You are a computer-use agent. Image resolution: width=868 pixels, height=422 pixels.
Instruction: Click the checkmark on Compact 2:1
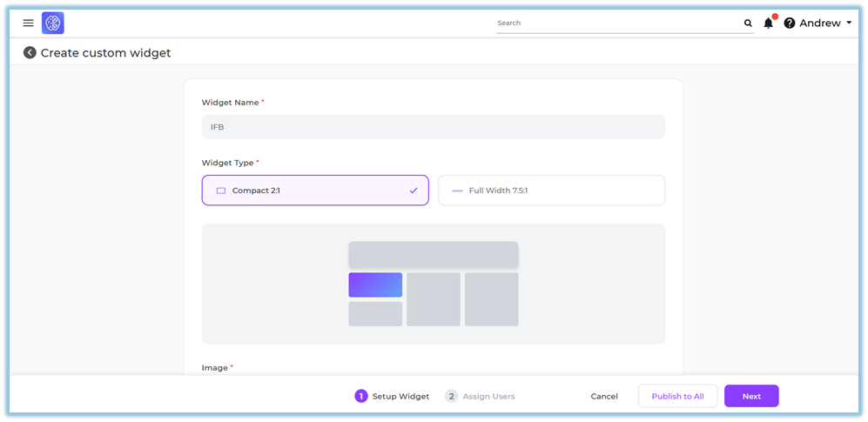(414, 191)
